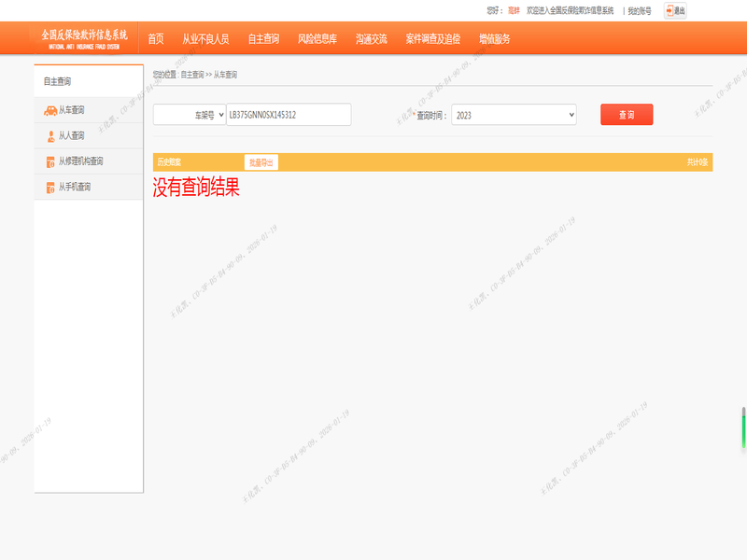Open 案件调查及追偿 in the navigation bar
This screenshot has width=747, height=560.
coord(433,39)
